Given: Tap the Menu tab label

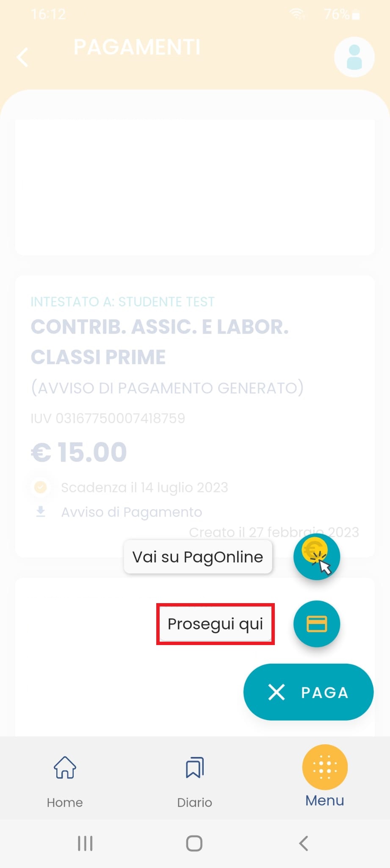Looking at the screenshot, I should point(325,801).
